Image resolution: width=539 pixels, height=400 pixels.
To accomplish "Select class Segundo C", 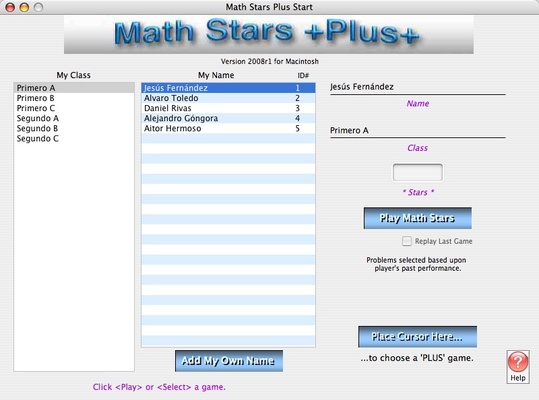I will point(74,138).
